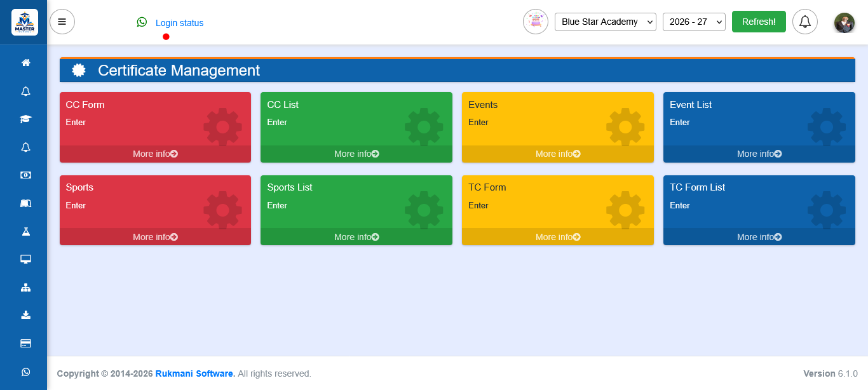Click the Master logo in top-left
This screenshot has height=390, width=868.
point(25,22)
